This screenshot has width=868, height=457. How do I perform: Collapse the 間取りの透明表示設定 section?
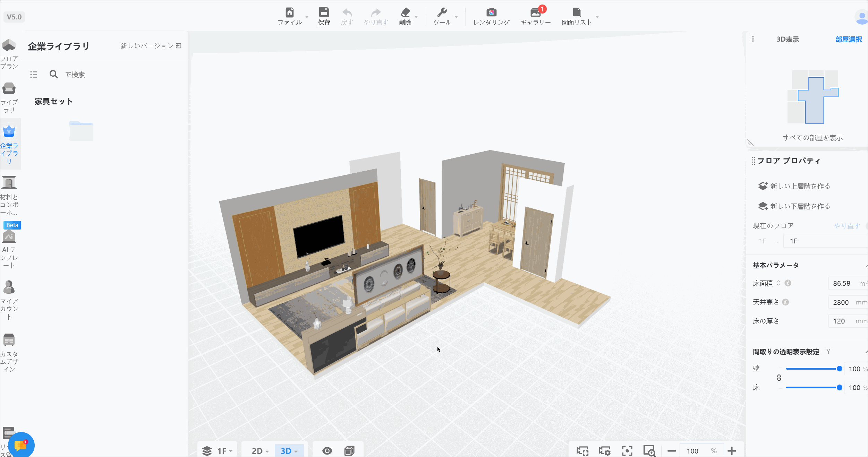tap(866, 352)
